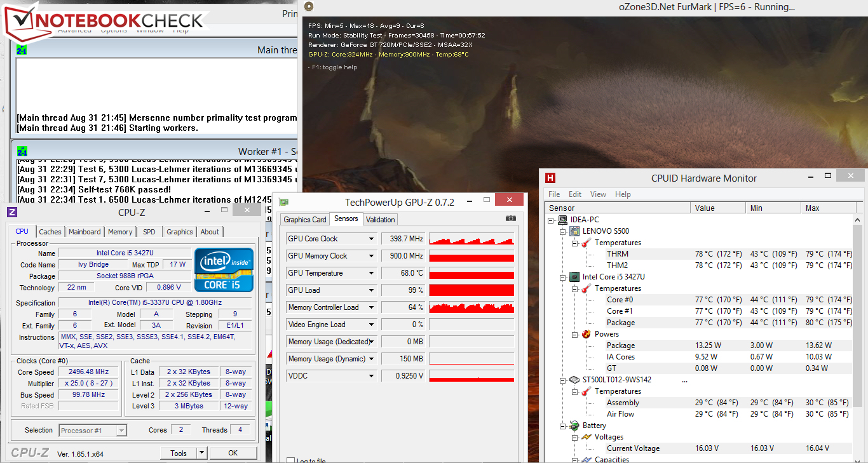
Task: Collapse the IDEA-PC tree node
Action: coord(551,220)
